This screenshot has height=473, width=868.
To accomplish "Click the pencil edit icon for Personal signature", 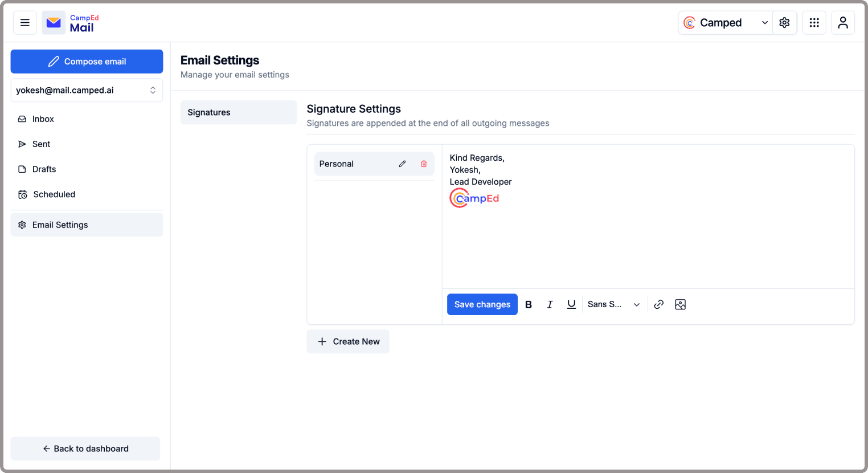I will click(402, 164).
